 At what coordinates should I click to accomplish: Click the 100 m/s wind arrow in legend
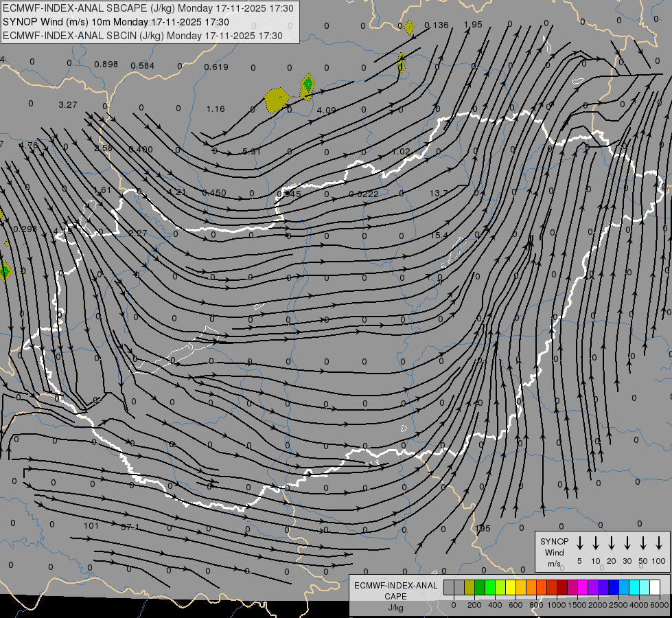pyautogui.click(x=659, y=543)
